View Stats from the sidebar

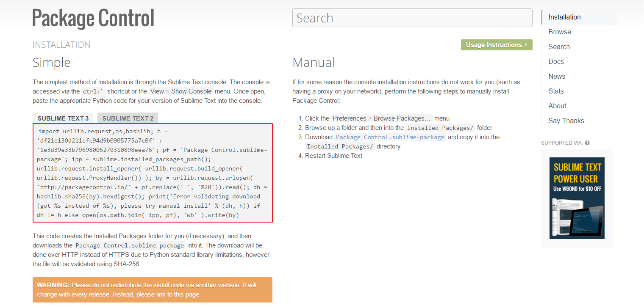click(x=556, y=91)
